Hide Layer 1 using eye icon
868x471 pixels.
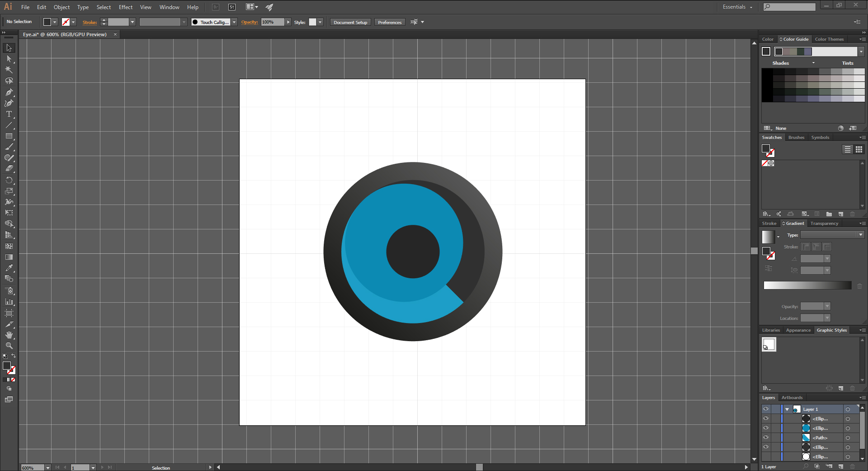[766, 409]
